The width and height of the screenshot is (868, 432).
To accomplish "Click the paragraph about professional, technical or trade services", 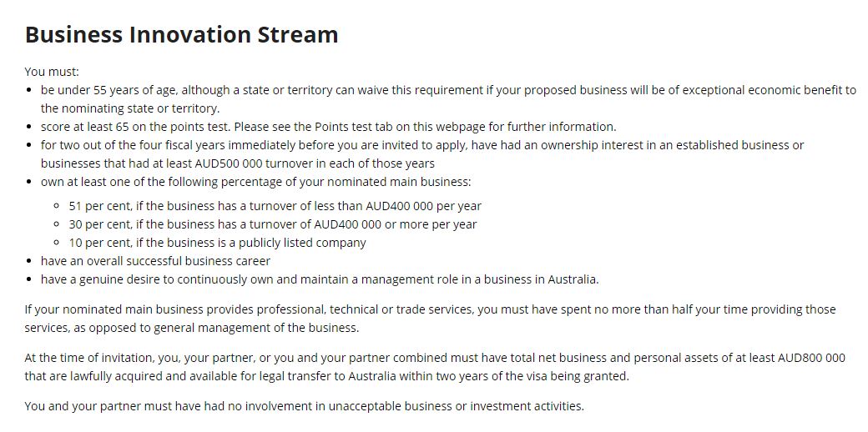I will (430, 318).
